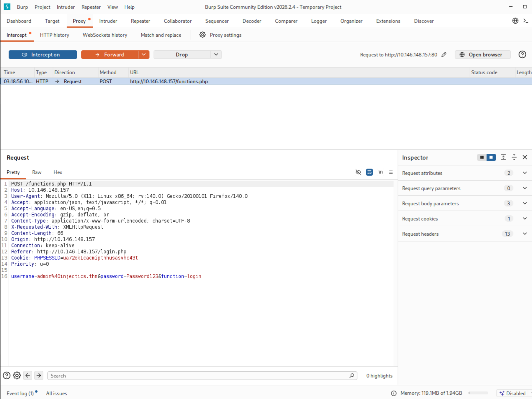
Task: Toggle Intercept on button
Action: point(43,55)
